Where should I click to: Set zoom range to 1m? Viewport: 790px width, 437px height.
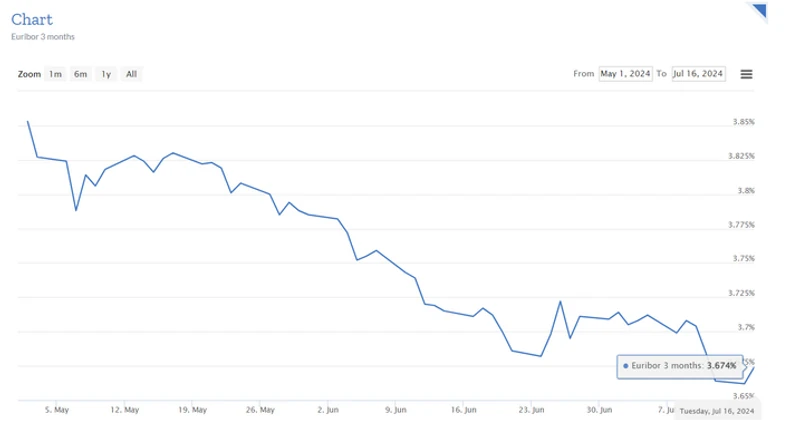coord(56,74)
